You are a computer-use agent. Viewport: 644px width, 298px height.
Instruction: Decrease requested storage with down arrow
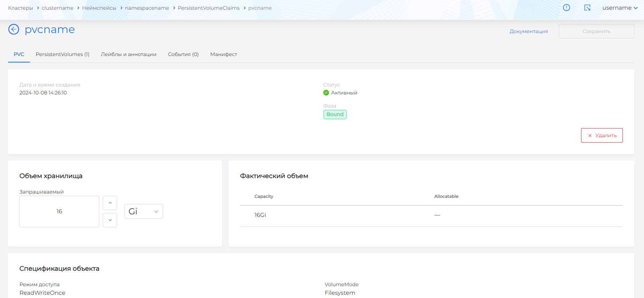(110, 220)
